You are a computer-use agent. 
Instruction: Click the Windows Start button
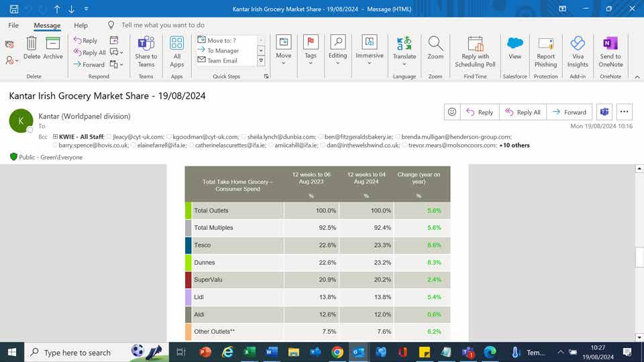12,352
